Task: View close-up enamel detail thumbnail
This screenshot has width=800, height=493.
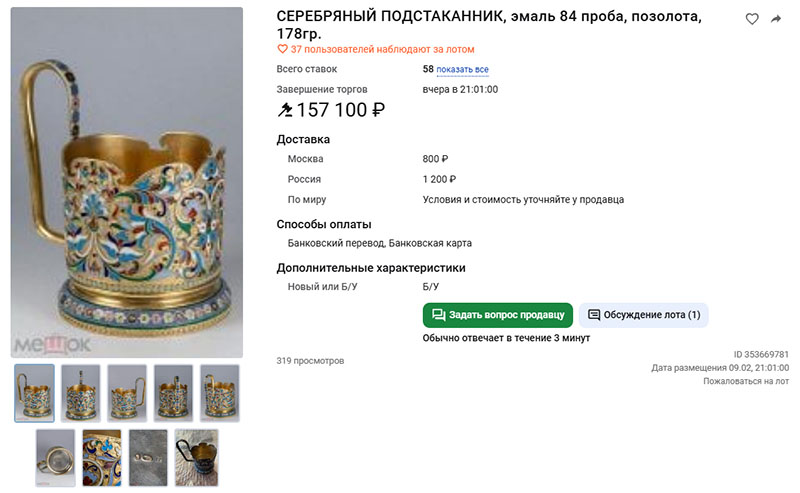Action: [102, 458]
